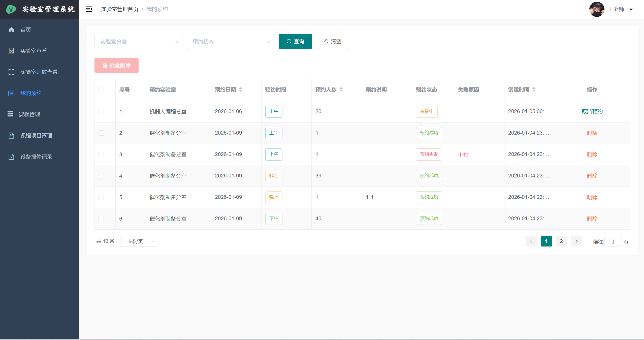
Task: Open 实验室开放查看 in the sidebar menu
Action: (39, 72)
